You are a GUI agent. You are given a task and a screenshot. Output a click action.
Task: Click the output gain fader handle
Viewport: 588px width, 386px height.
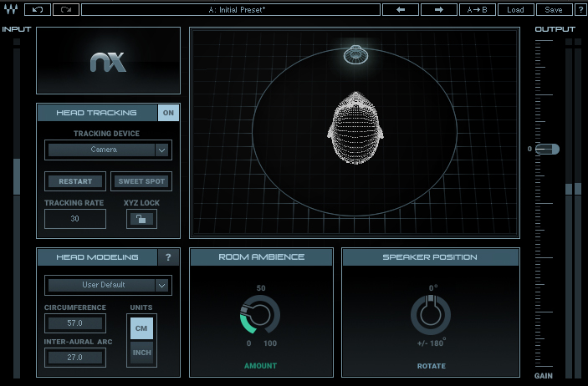[548, 150]
